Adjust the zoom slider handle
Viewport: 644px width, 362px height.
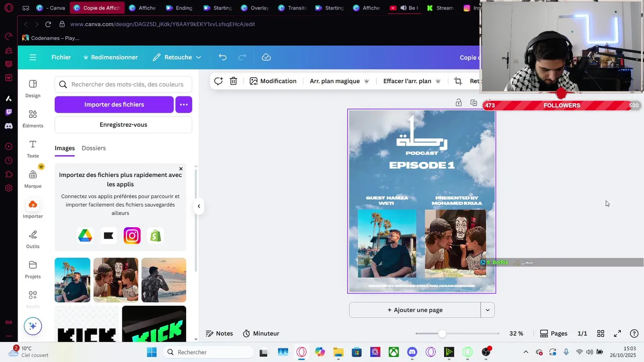point(442,333)
